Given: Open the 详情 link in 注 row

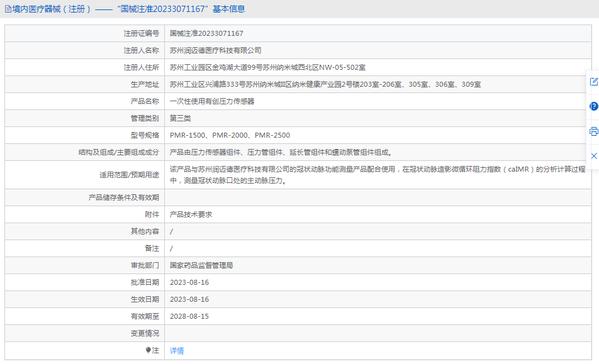Looking at the screenshot, I should 177,351.
